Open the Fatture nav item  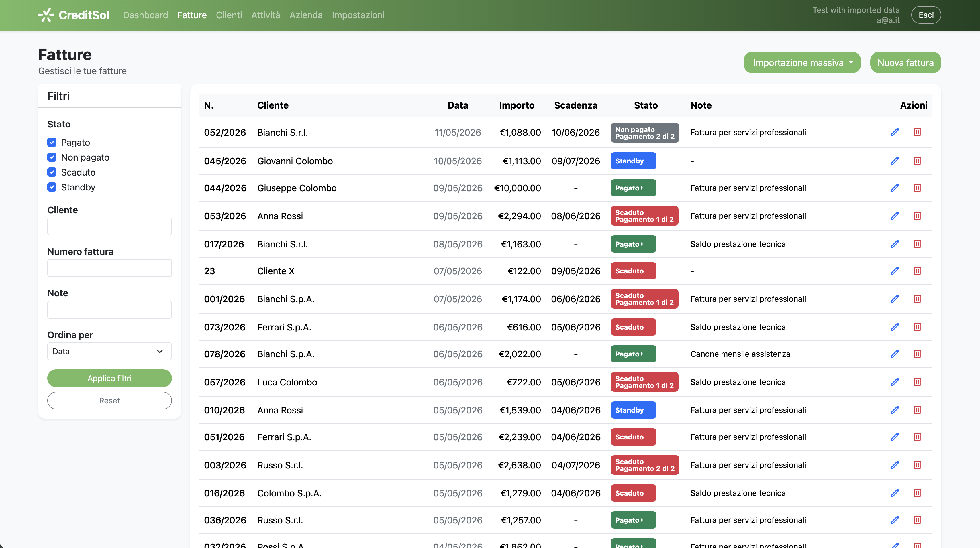point(192,15)
